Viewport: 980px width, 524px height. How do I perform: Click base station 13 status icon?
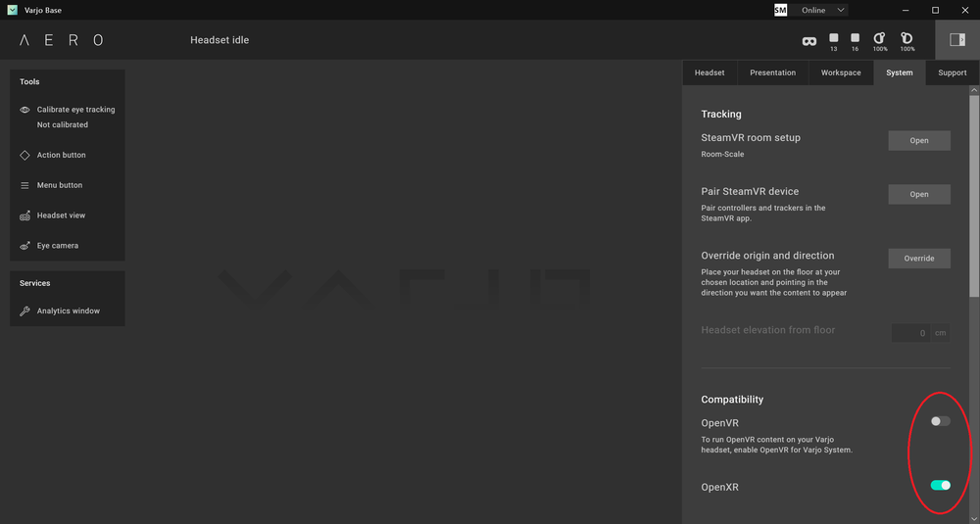click(x=834, y=38)
